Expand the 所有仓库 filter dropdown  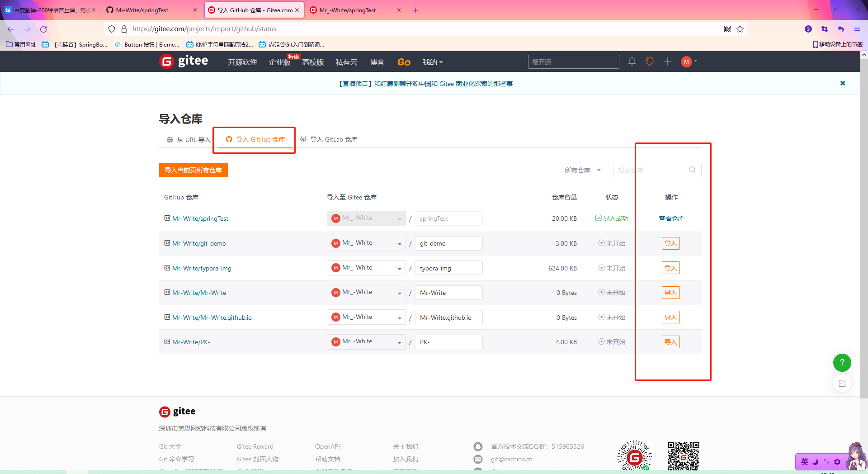[x=582, y=170]
